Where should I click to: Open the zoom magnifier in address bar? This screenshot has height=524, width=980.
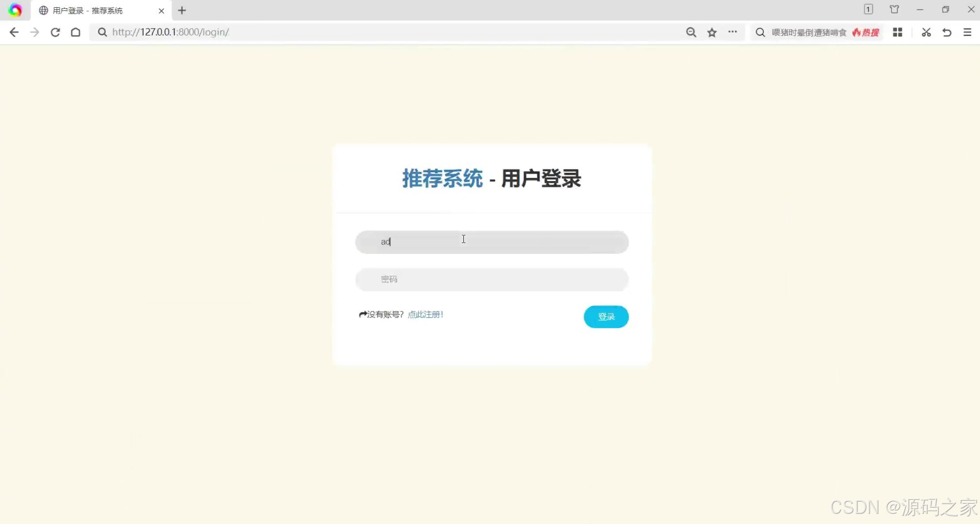(x=691, y=32)
